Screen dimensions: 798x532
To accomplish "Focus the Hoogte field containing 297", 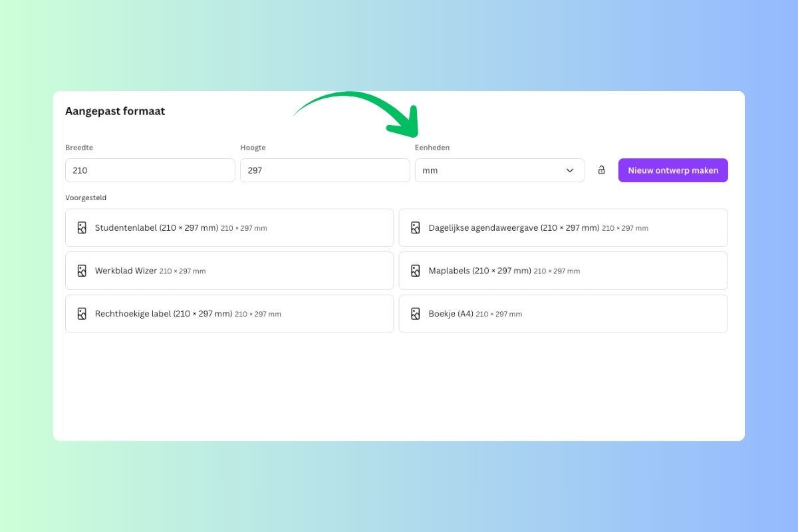I will click(x=325, y=170).
